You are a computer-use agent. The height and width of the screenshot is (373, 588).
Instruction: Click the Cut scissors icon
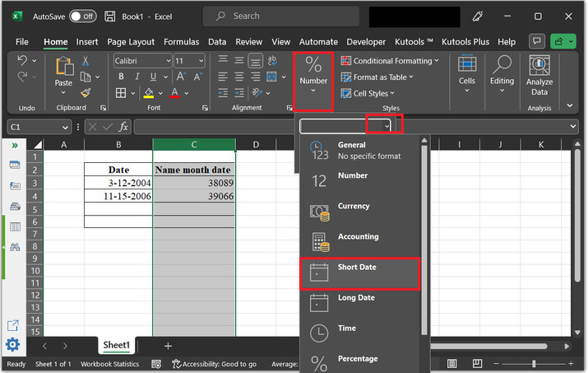point(84,62)
